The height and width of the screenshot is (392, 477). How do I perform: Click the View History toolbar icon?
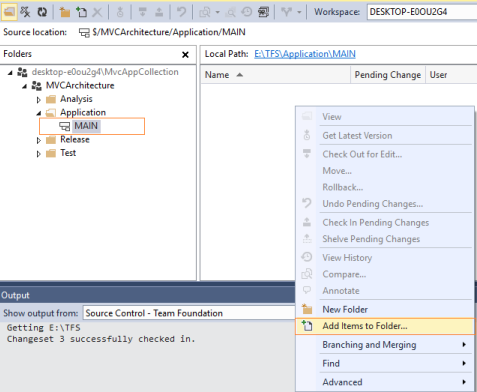point(247,12)
